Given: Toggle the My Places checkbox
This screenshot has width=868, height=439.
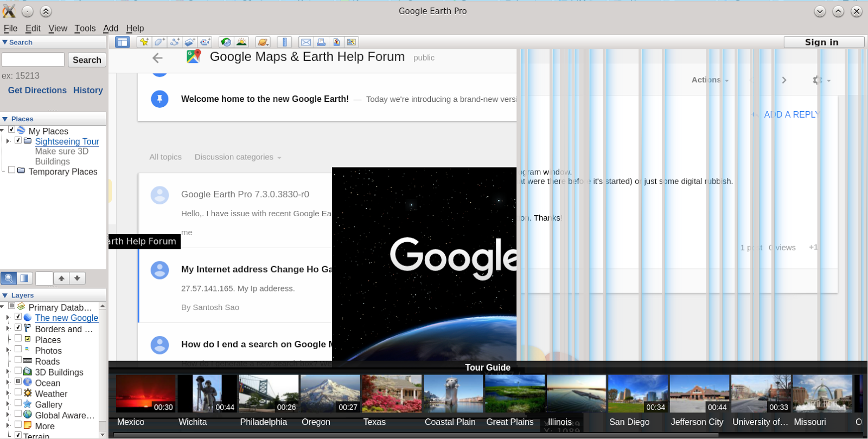Looking at the screenshot, I should click(11, 130).
